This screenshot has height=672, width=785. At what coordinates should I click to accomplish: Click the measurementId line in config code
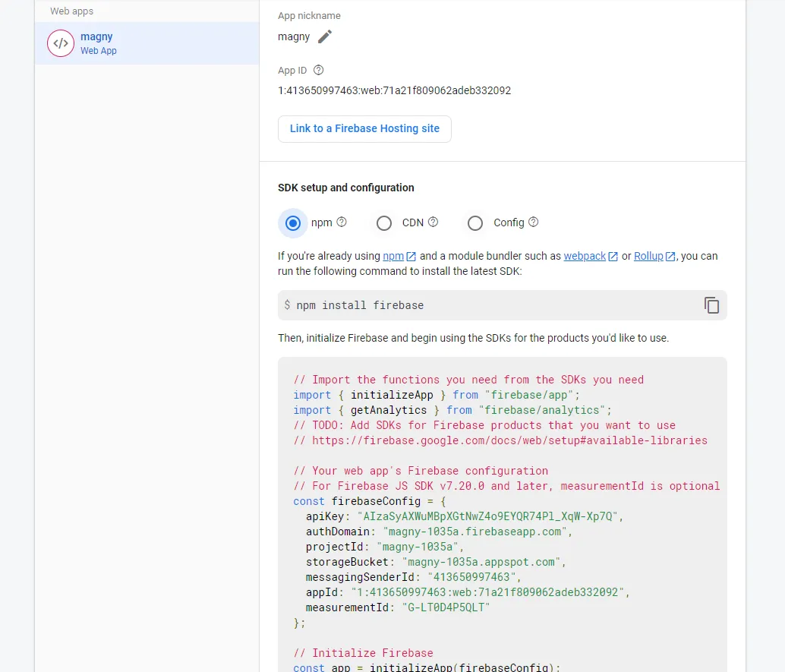pos(398,607)
